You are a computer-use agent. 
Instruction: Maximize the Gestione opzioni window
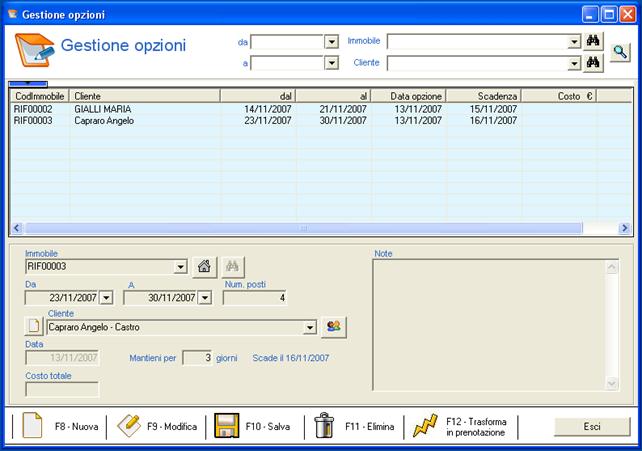tap(609, 15)
